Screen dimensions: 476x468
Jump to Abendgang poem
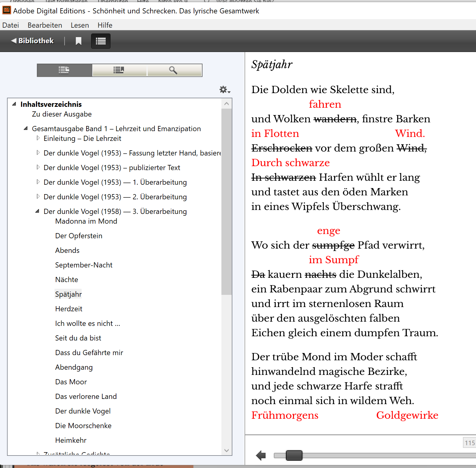74,367
